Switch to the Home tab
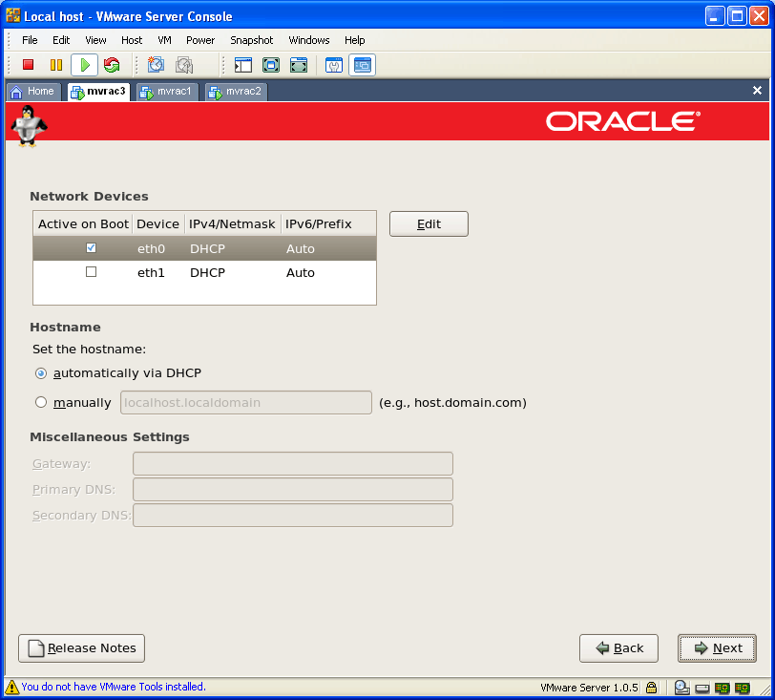 point(32,92)
